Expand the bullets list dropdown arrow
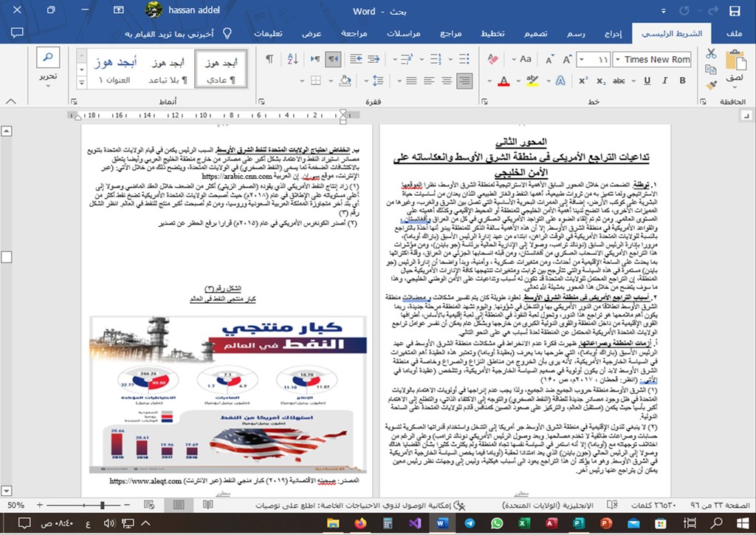This screenshot has height=535, width=756. [450, 59]
